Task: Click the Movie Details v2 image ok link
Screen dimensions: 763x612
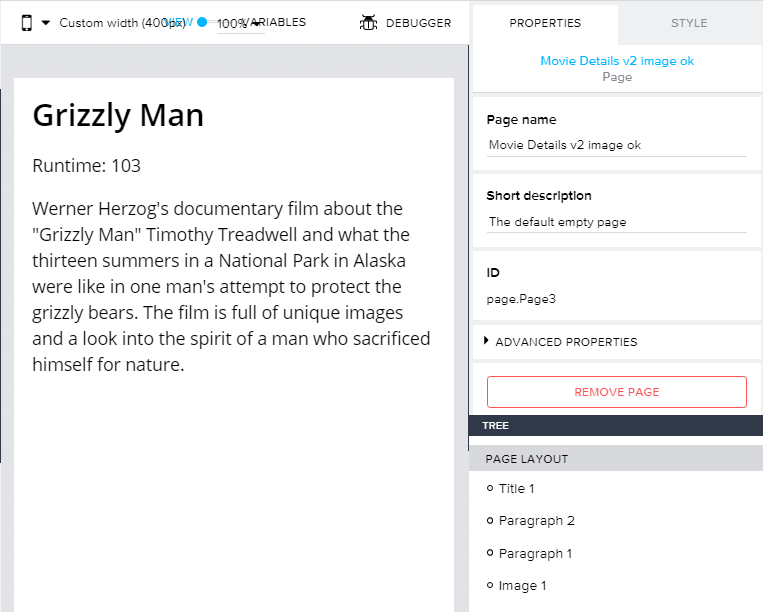Action: 617,61
